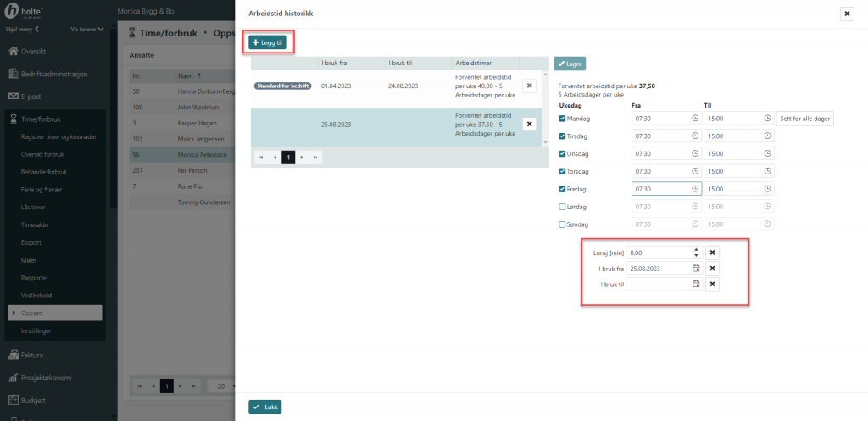Image resolution: width=868 pixels, height=421 pixels.
Task: Click the Onsdag Fra time field
Action: 661,154
